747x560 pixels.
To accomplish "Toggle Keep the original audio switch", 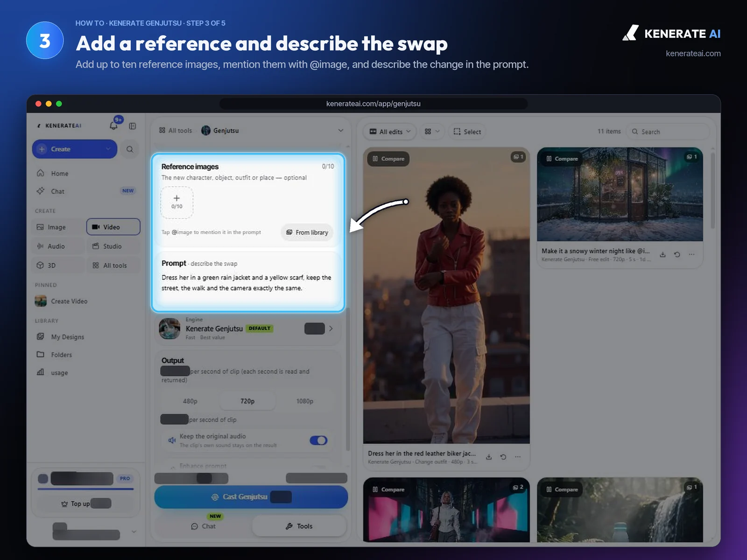I will (x=318, y=440).
